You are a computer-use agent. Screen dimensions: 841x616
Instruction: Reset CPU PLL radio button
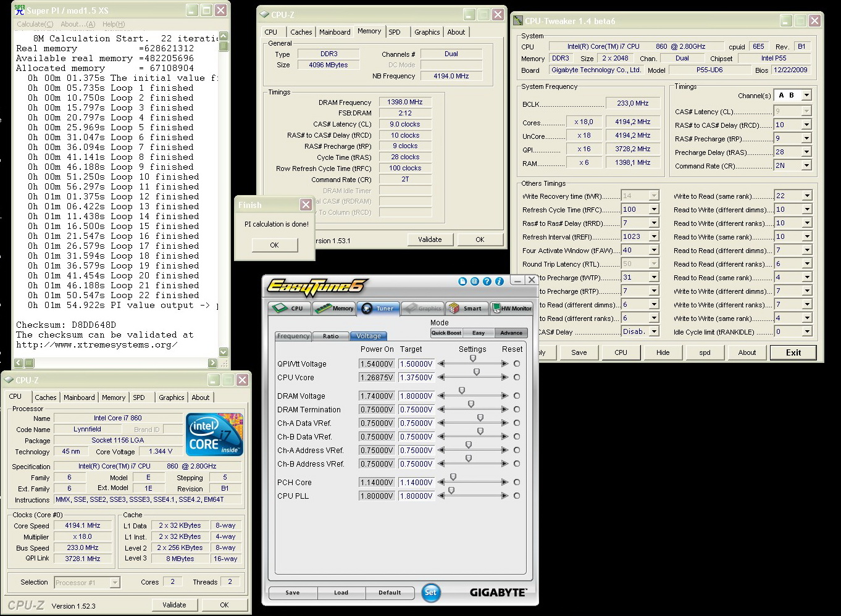click(517, 496)
